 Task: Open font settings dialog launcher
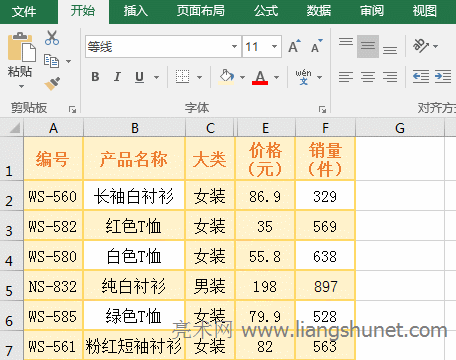(x=322, y=109)
